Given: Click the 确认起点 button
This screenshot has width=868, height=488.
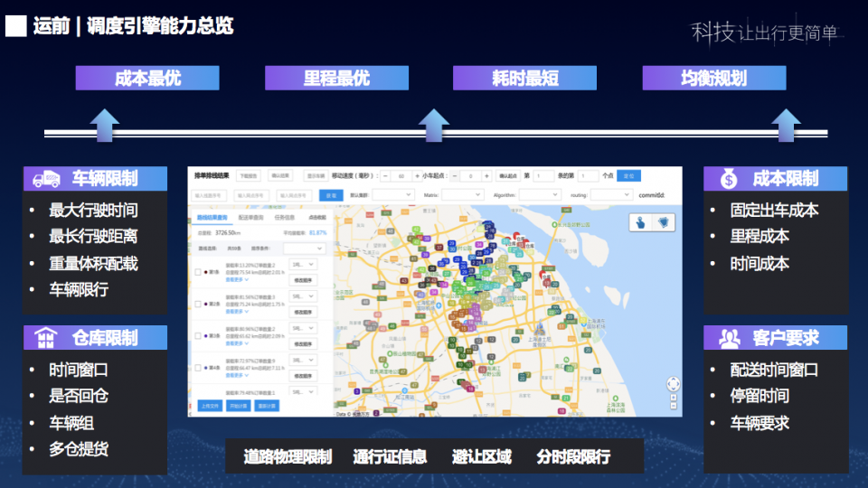Looking at the screenshot, I should 507,176.
